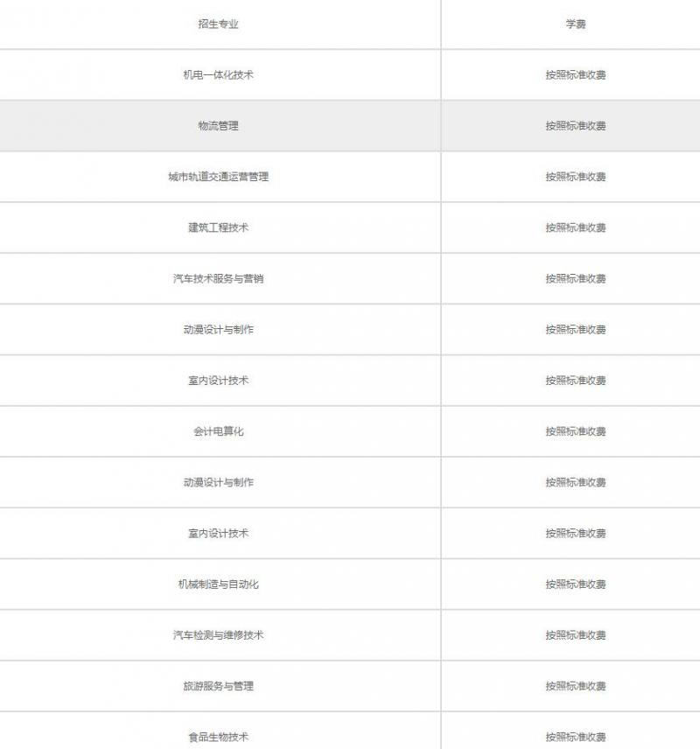Choose the 汽车技术服务与营销 major
The height and width of the screenshot is (749, 700).
tap(218, 278)
